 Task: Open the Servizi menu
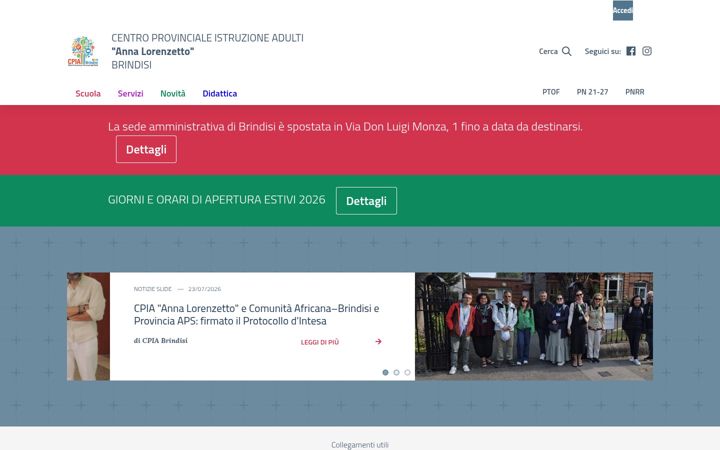(x=130, y=94)
